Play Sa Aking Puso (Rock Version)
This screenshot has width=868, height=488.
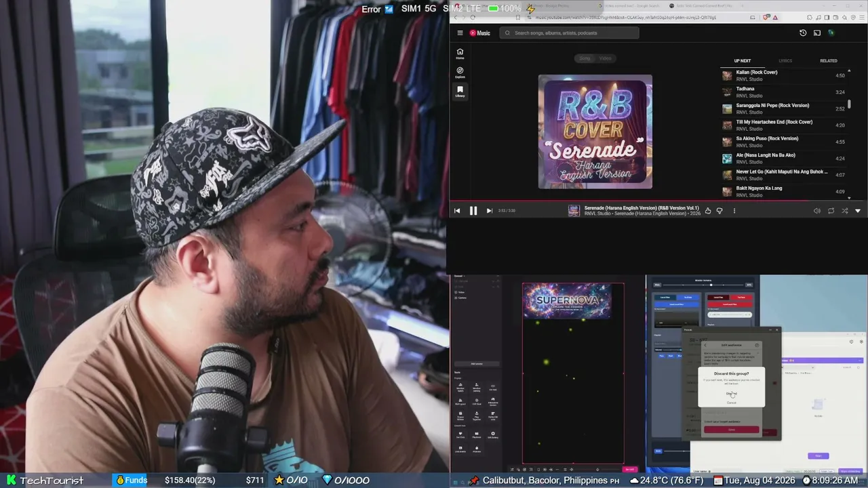(x=783, y=142)
